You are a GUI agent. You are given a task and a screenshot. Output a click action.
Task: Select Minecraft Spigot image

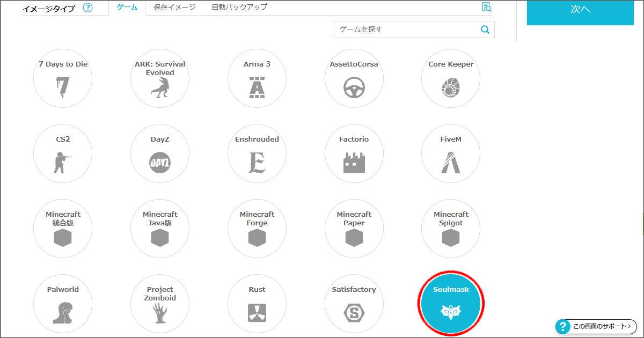pyautogui.click(x=451, y=229)
